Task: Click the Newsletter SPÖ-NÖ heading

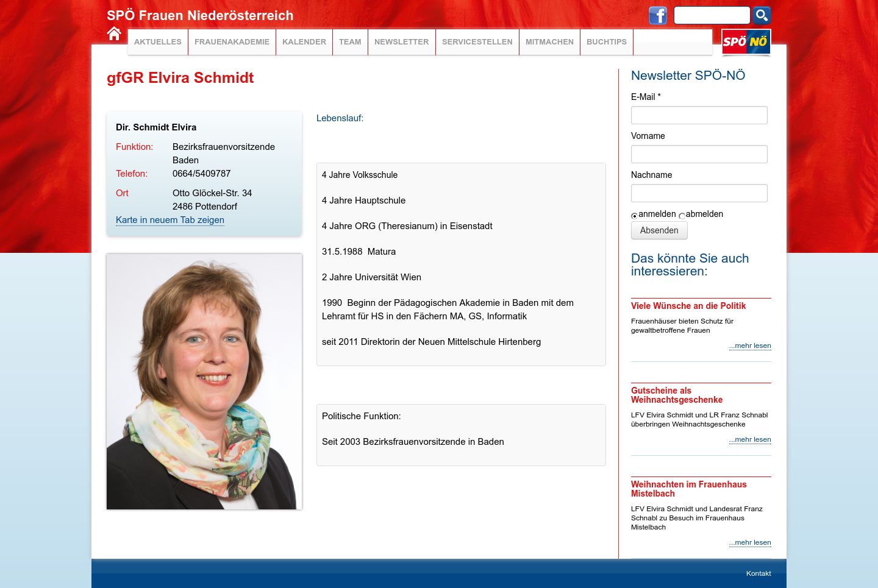Action: (x=688, y=76)
